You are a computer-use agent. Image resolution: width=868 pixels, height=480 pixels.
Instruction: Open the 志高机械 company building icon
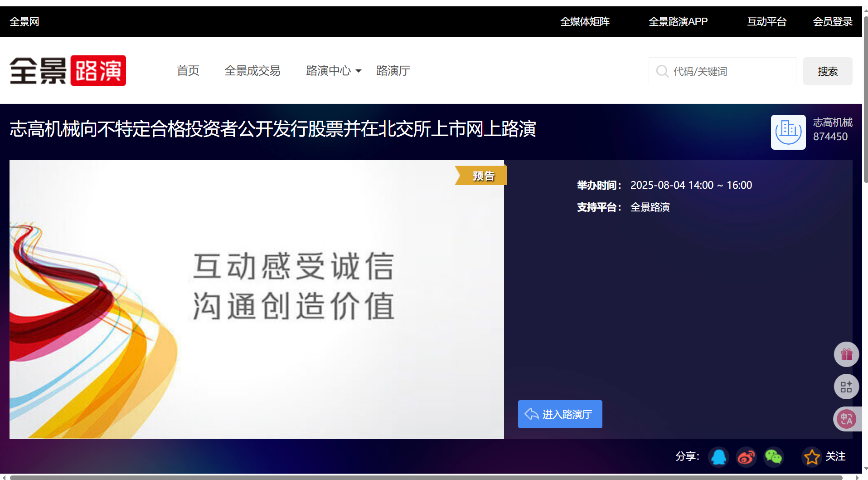(x=788, y=132)
